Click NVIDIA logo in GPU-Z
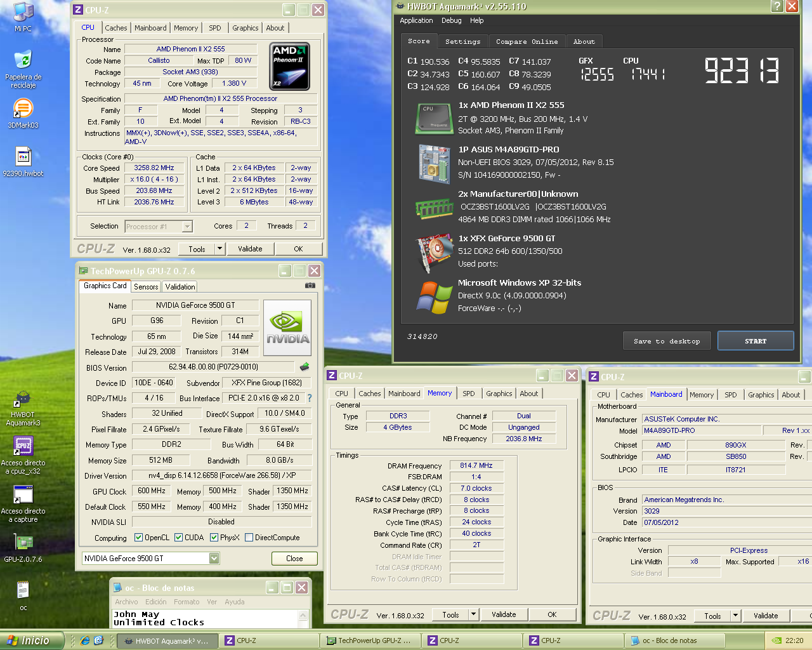This screenshot has height=650, width=812. (287, 328)
